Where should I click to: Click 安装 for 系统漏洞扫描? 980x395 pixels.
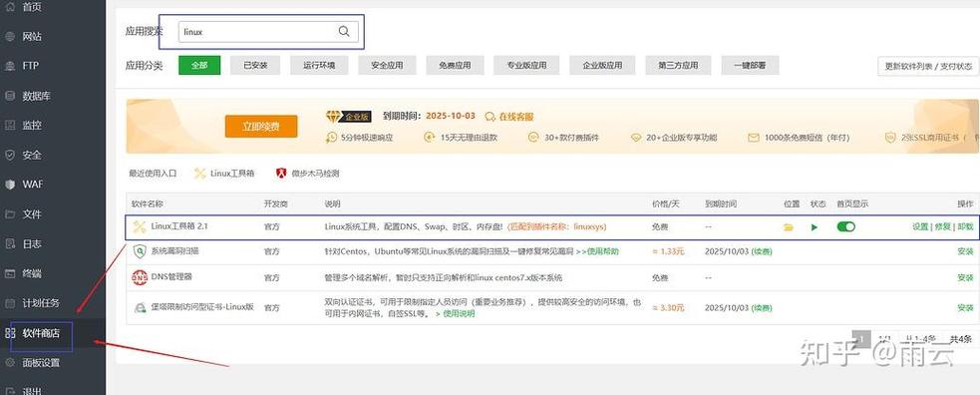click(965, 252)
